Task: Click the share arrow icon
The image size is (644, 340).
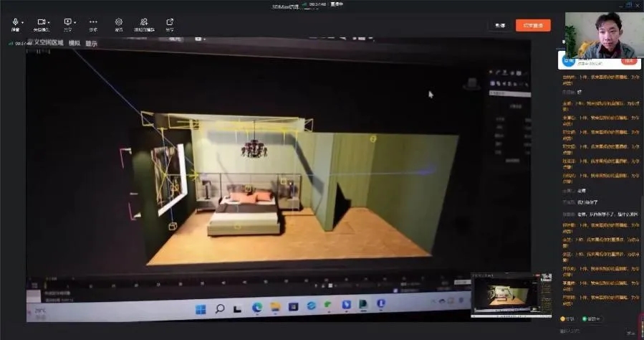Action: pos(170,22)
